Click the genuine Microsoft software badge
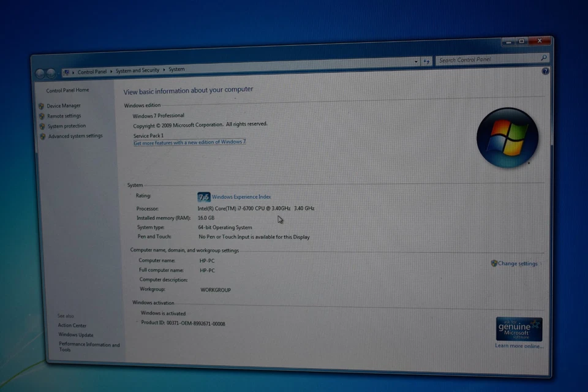Viewport: 588px width, 392px height. click(518, 329)
